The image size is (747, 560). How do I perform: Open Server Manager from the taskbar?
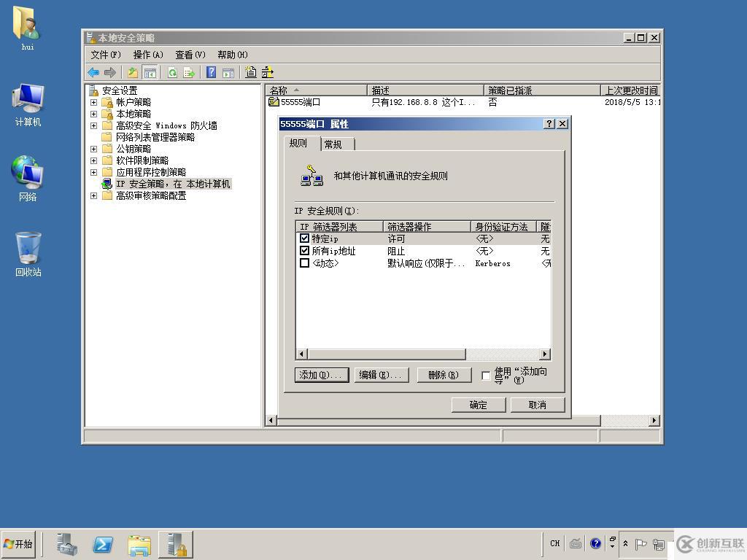66,544
